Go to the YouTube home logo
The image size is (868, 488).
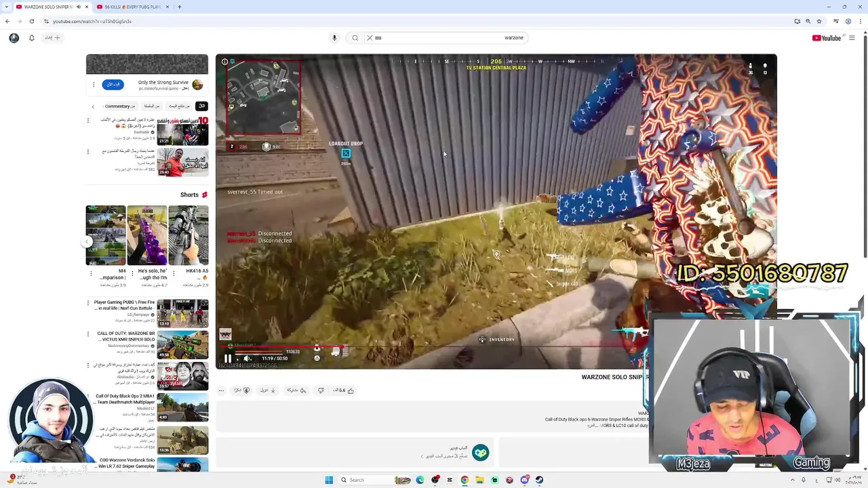click(x=827, y=38)
